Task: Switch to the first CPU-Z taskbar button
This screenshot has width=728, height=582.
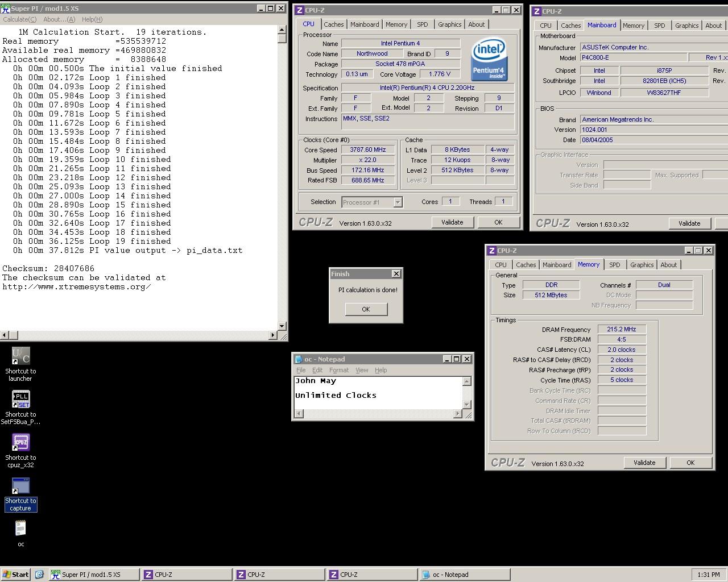Action: pos(187,575)
